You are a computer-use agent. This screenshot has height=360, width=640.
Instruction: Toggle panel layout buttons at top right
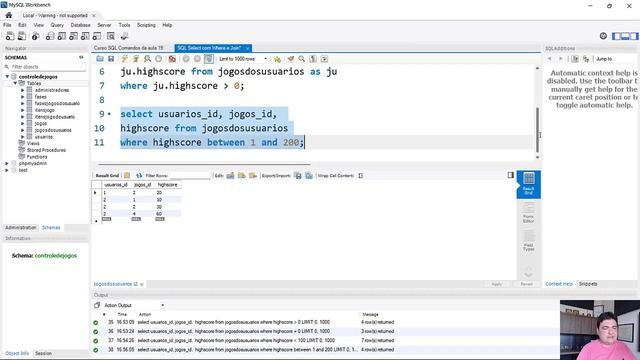625,36
